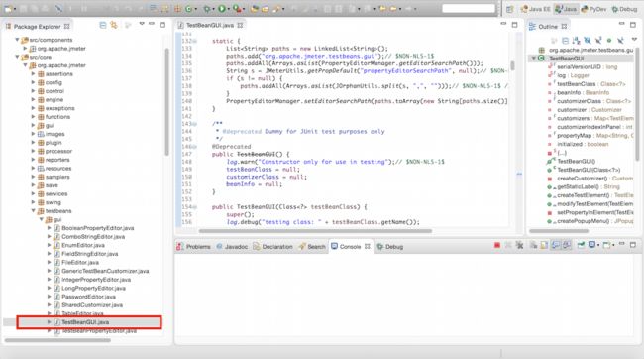Close the Console view tab
644x359 pixels.
pos(368,246)
